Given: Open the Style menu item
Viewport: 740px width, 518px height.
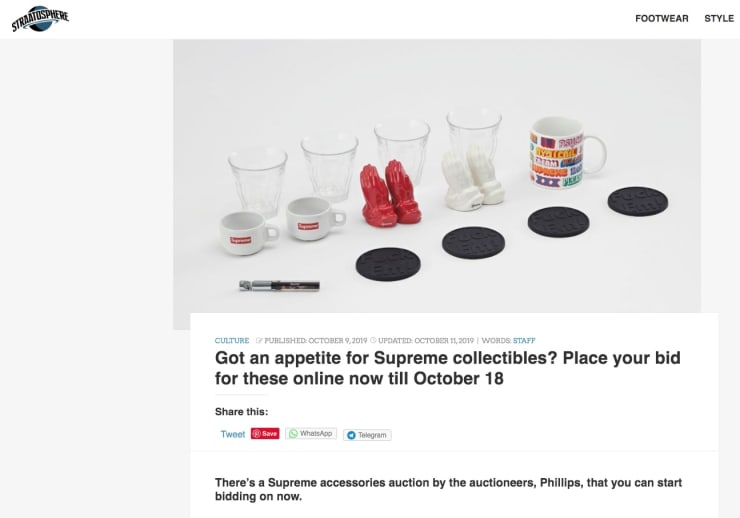Looking at the screenshot, I should [718, 18].
